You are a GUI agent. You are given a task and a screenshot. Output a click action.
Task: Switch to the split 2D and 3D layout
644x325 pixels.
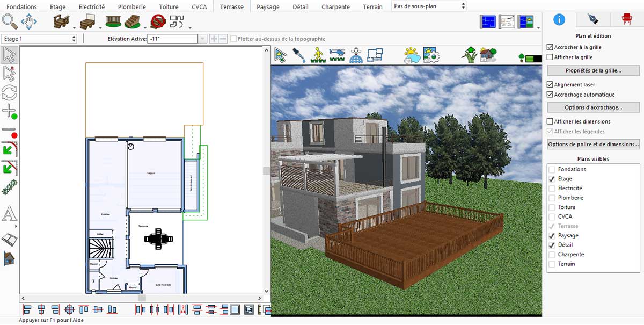coord(526,21)
